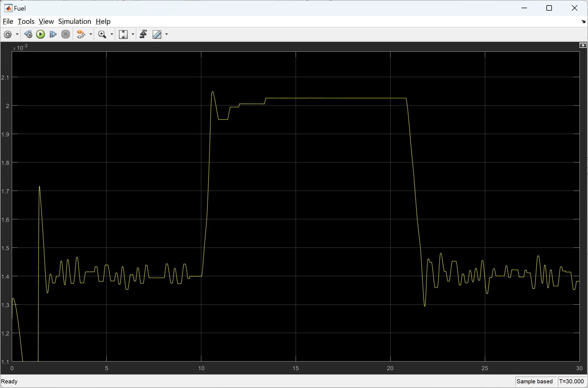Expand scale axes dropdown arrow
This screenshot has height=388, width=588.
tap(133, 34)
